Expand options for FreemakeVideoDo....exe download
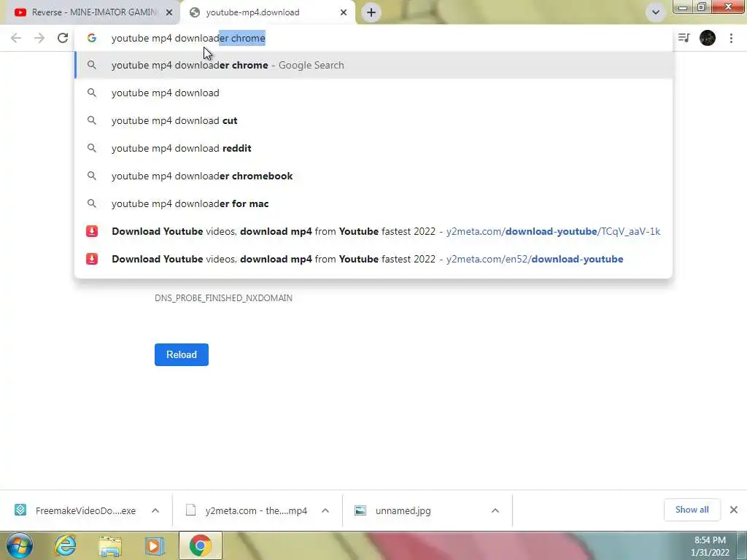747x560 pixels. (155, 510)
